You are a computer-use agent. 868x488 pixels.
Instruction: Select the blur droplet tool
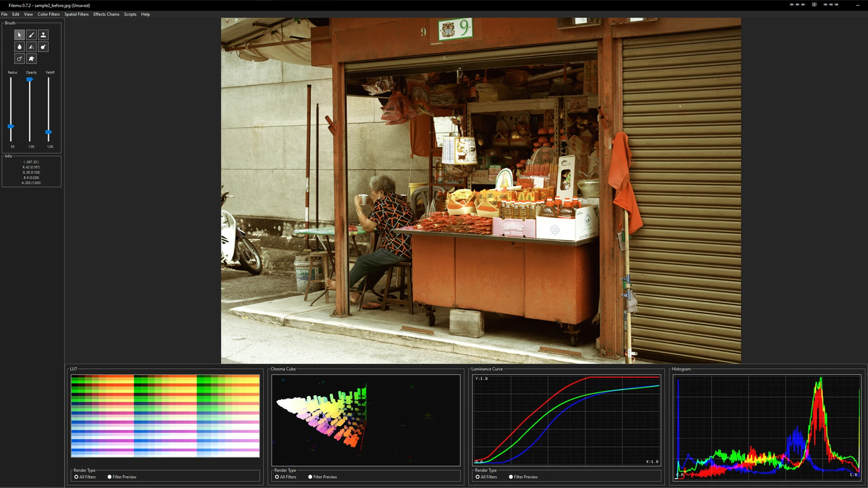pos(19,47)
